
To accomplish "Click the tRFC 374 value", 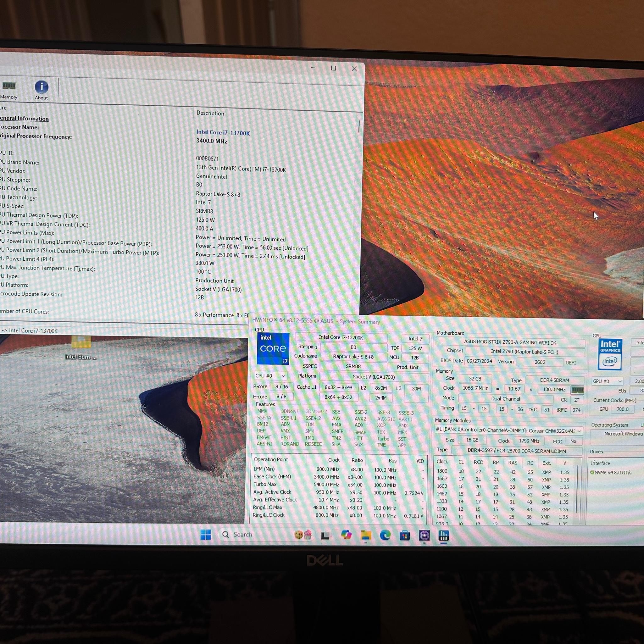I will (x=576, y=410).
